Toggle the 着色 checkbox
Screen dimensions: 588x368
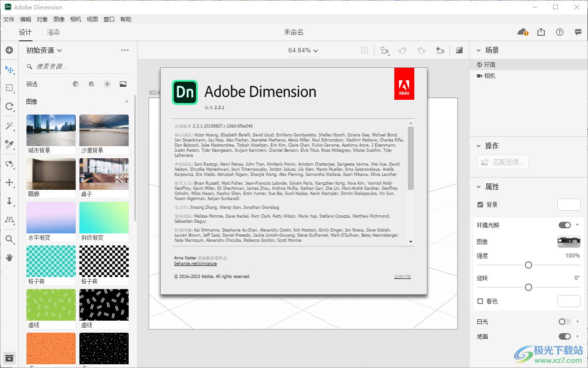pyautogui.click(x=480, y=301)
